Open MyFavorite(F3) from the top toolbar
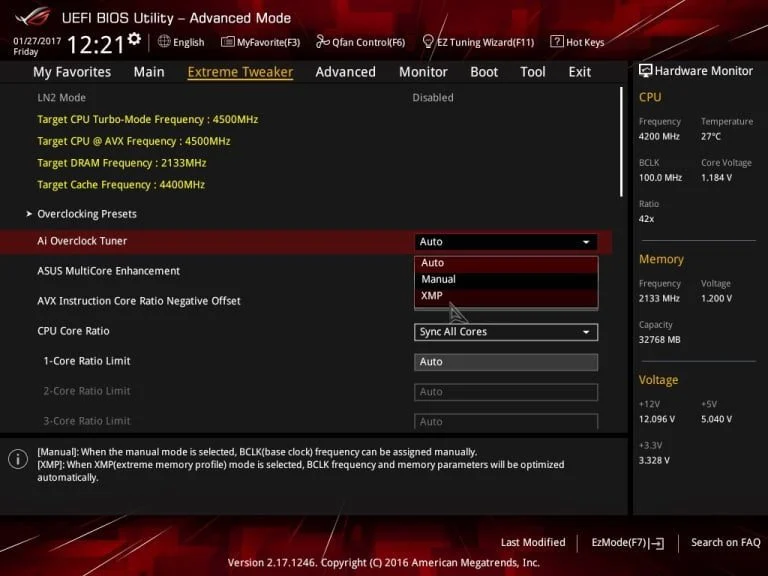 (261, 42)
